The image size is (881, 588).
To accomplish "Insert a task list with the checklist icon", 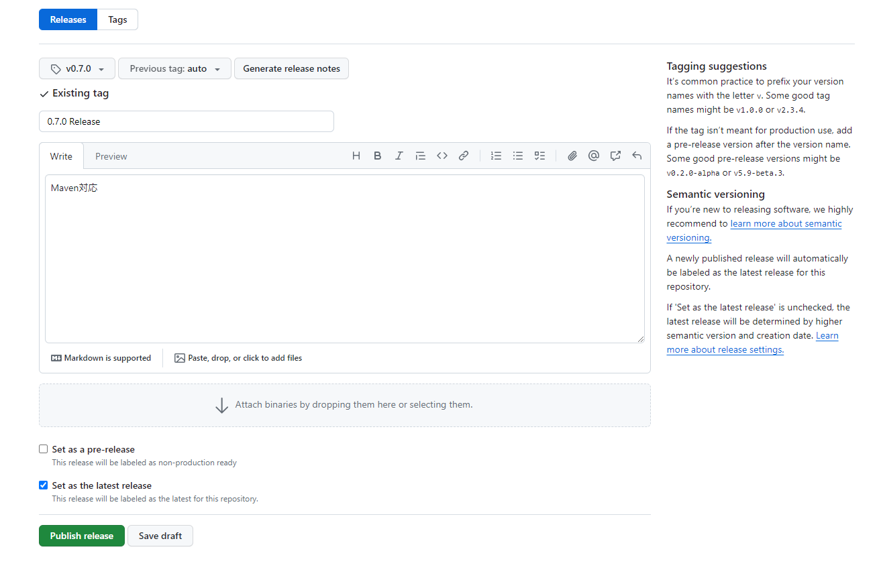I will [539, 155].
